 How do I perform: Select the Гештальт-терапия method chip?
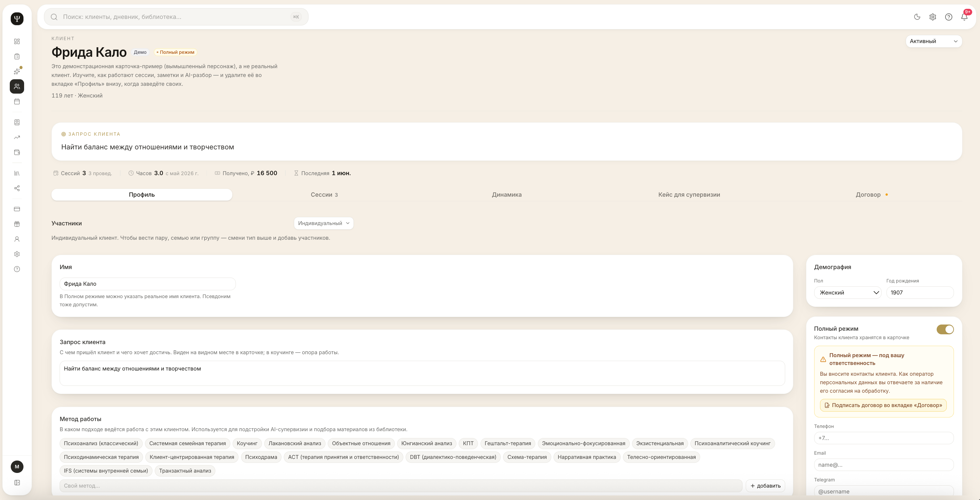508,443
